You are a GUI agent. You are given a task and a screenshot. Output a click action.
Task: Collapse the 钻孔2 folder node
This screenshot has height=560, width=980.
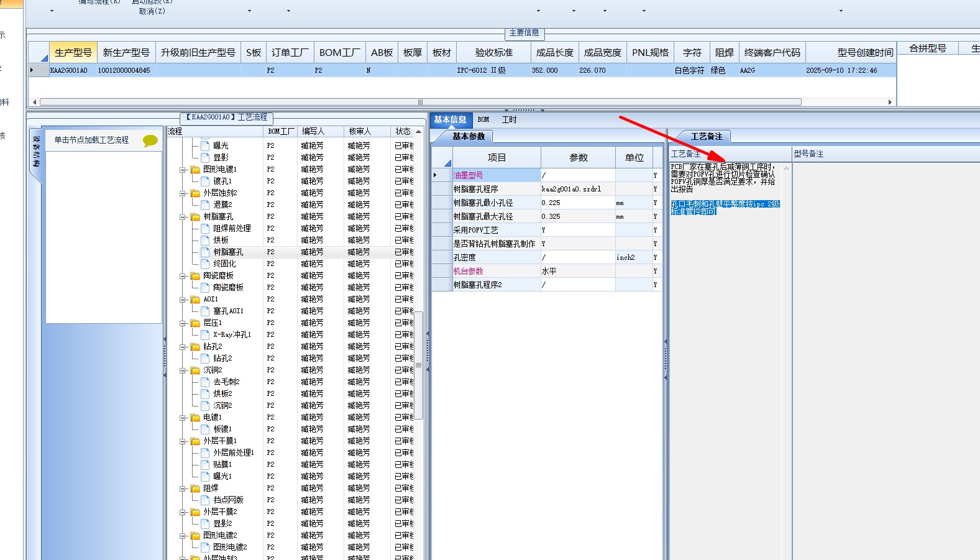[183, 346]
